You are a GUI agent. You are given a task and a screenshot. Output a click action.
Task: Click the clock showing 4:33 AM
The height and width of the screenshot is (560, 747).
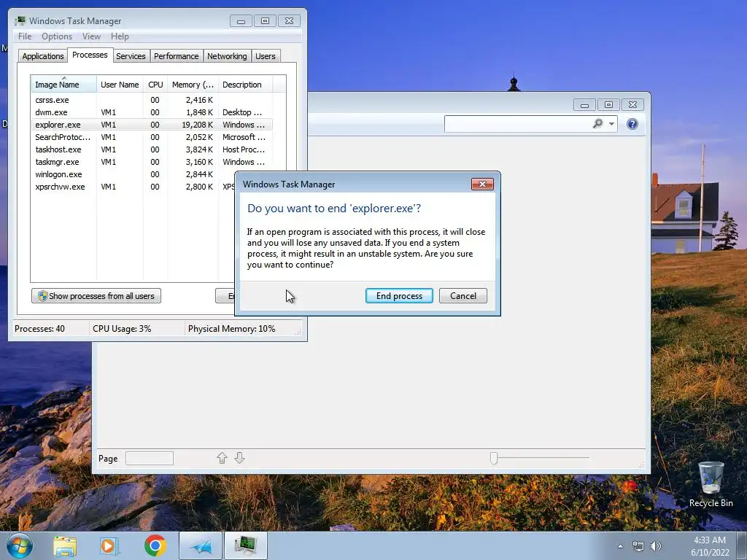point(710,540)
